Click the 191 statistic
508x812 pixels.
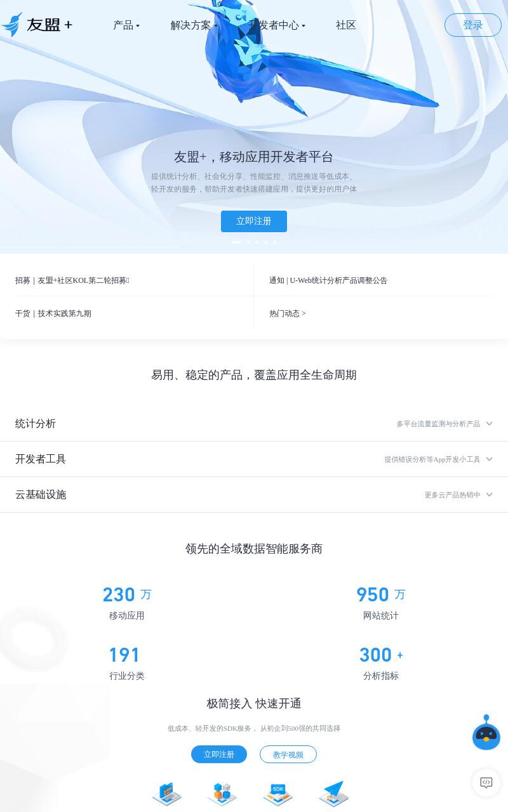(124, 655)
